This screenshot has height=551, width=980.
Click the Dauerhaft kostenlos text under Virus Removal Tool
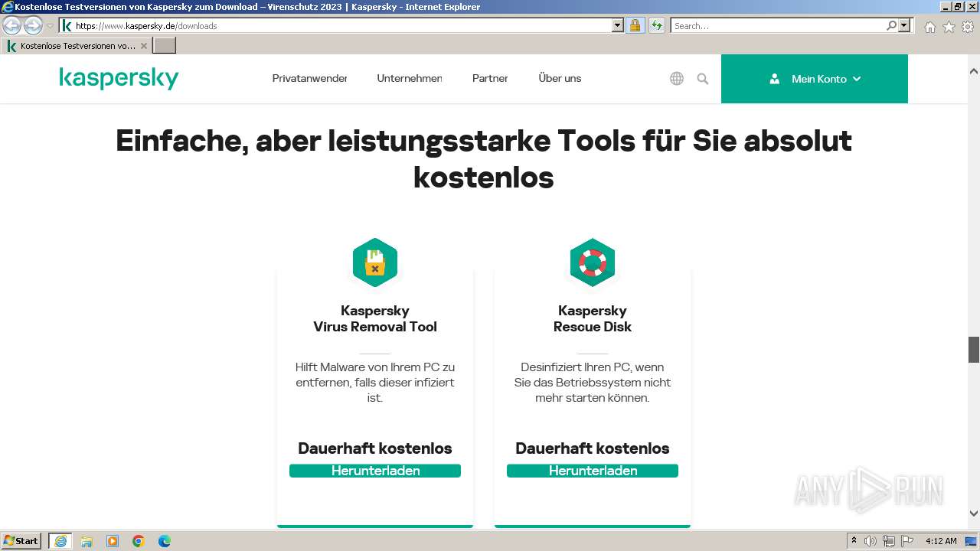pyautogui.click(x=375, y=448)
